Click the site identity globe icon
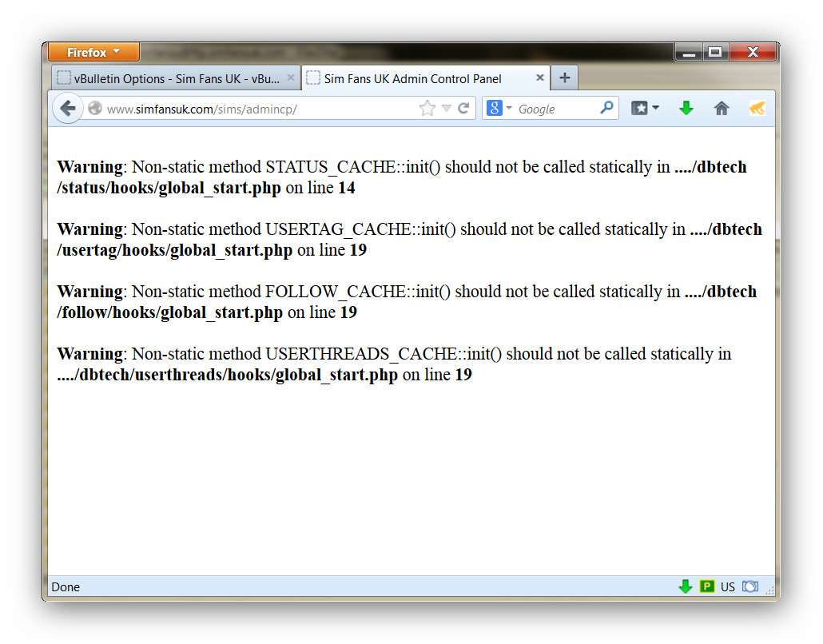The height and width of the screenshot is (644, 823). click(95, 108)
